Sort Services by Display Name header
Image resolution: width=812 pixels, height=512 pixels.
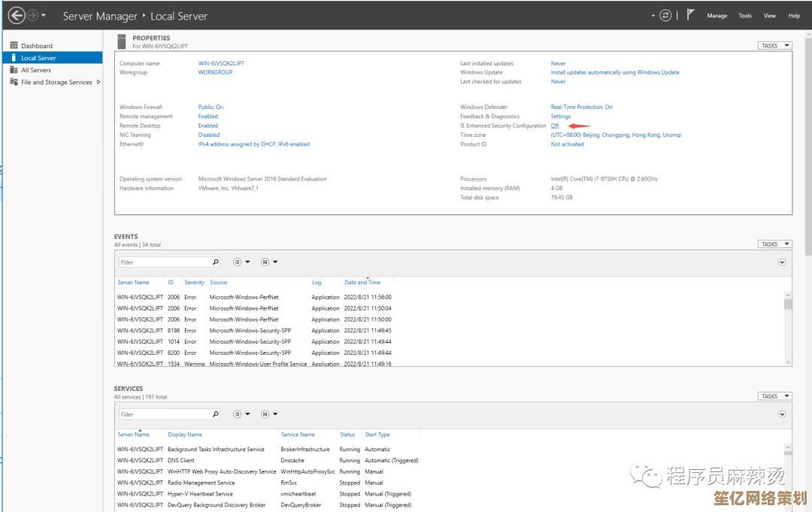[x=185, y=435]
